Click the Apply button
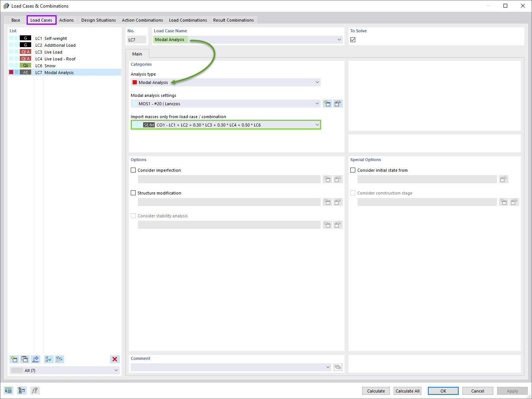 (x=512, y=391)
